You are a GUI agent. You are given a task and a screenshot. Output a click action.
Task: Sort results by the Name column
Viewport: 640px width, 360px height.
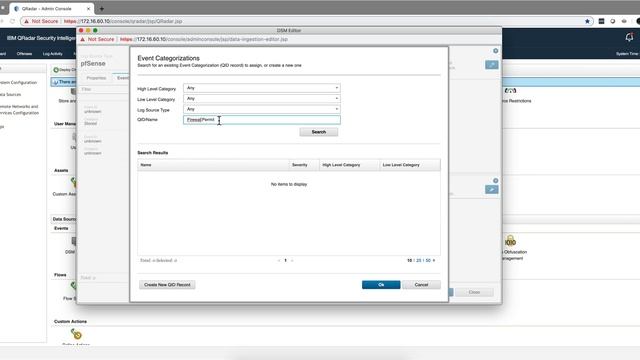point(213,165)
